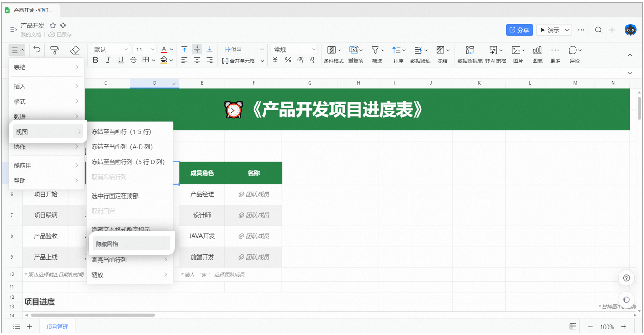
Task: Click the search magnifier icon
Action: pos(598,30)
